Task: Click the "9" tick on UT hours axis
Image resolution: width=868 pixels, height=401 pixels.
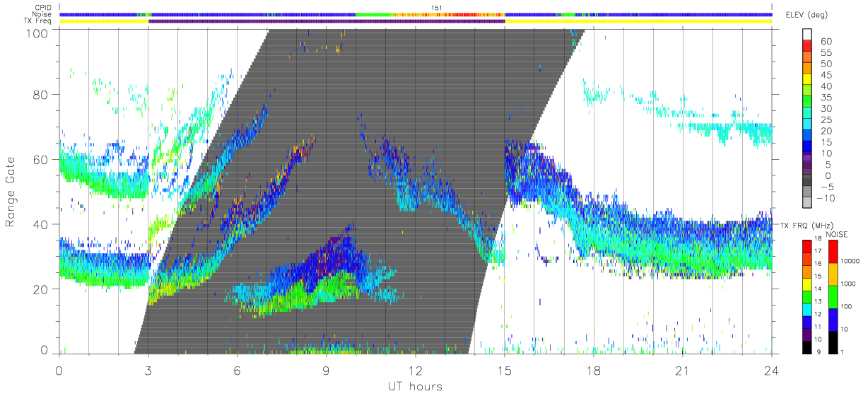Action: pos(326,370)
